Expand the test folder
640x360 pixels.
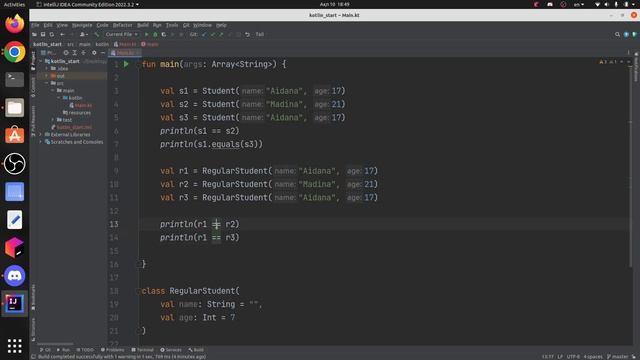[x=53, y=120]
